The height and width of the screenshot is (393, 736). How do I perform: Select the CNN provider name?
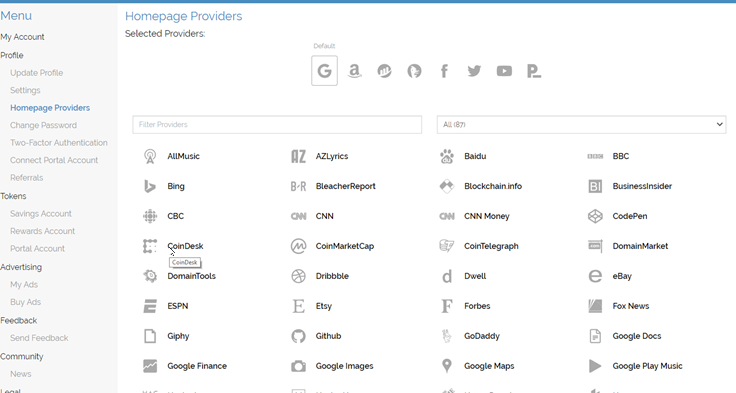click(x=324, y=216)
